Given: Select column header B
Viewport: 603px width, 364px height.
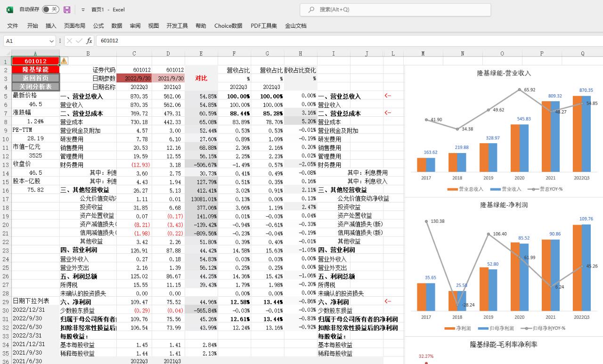Looking at the screenshot, I should 88,53.
